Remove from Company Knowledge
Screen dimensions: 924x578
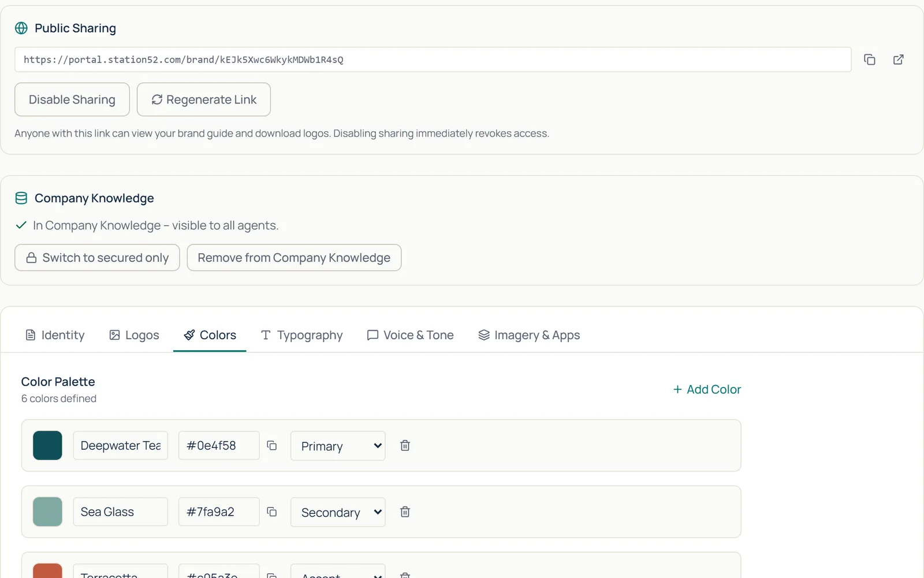[x=294, y=258]
